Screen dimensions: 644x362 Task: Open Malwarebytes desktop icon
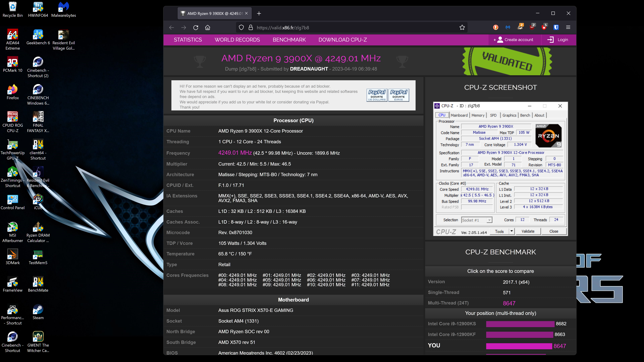click(x=64, y=10)
